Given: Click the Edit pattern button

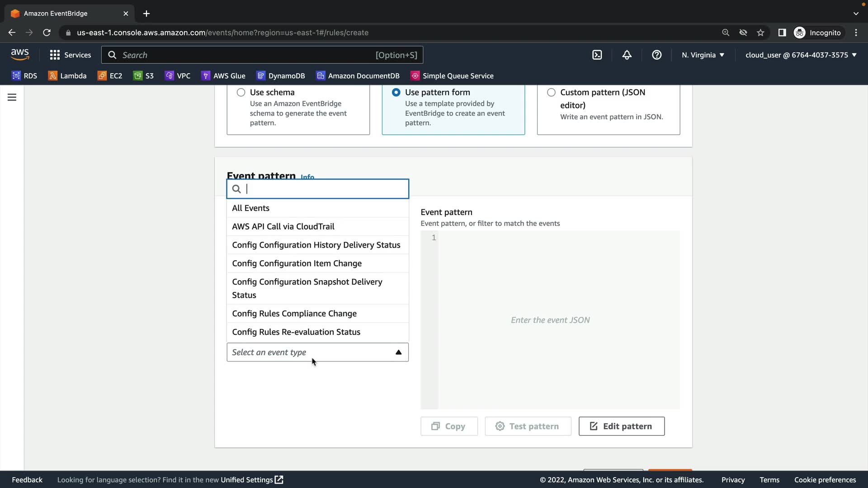Looking at the screenshot, I should [x=621, y=426].
